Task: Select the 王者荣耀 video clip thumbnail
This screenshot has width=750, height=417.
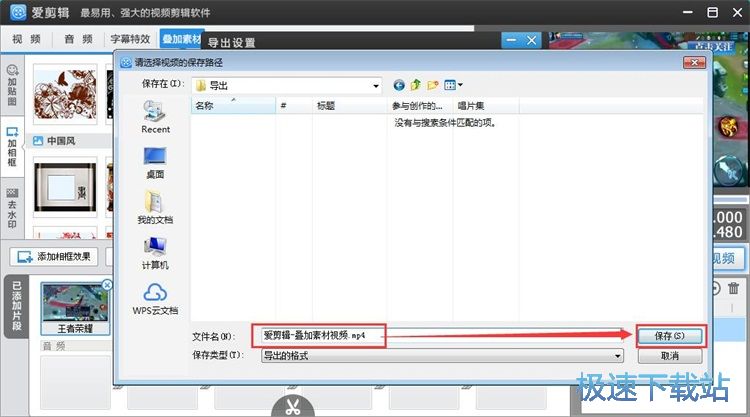Action: pyautogui.click(x=75, y=308)
